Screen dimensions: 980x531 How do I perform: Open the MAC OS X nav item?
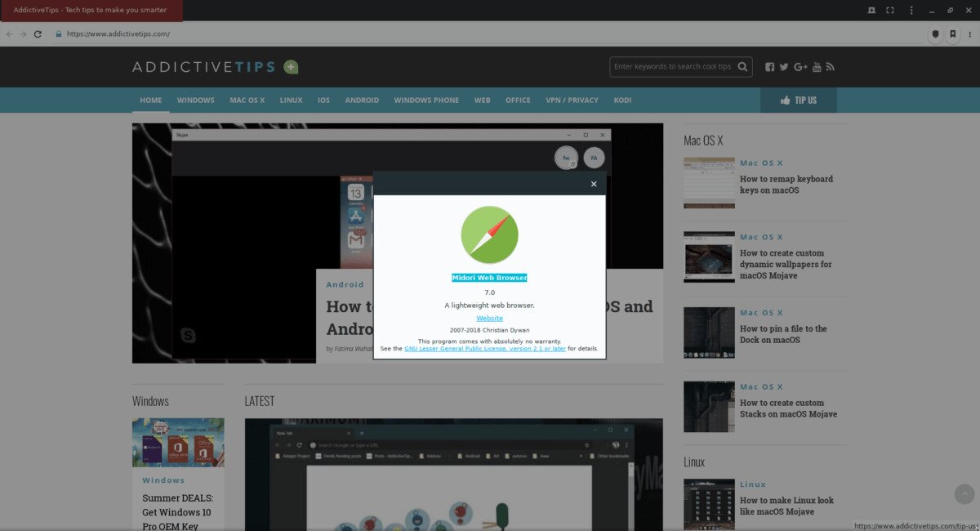tap(247, 100)
